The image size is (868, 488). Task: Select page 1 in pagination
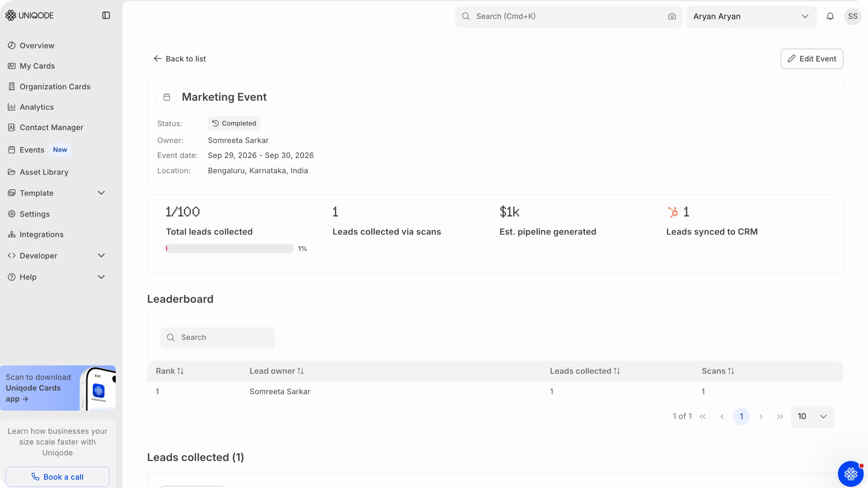click(x=741, y=416)
